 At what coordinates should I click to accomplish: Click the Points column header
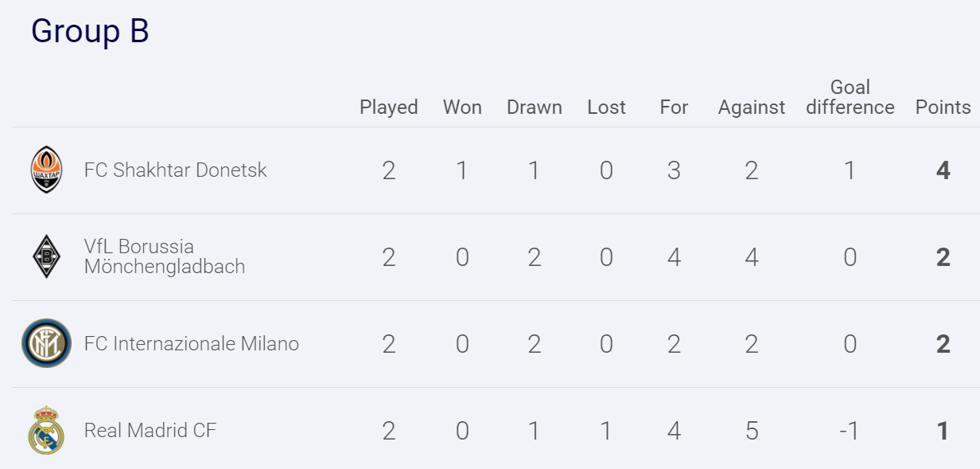click(x=943, y=107)
